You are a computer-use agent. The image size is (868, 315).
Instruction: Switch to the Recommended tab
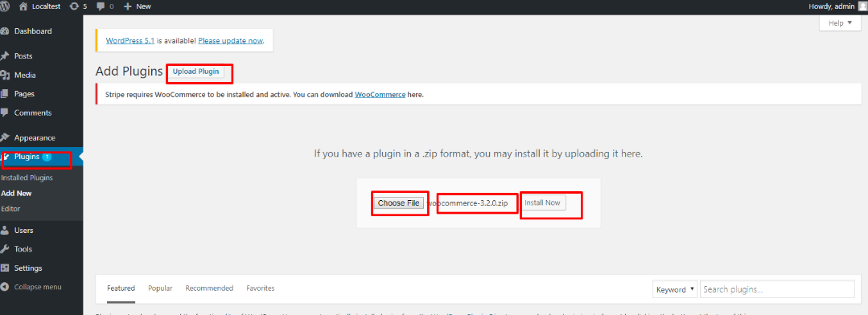(x=209, y=288)
